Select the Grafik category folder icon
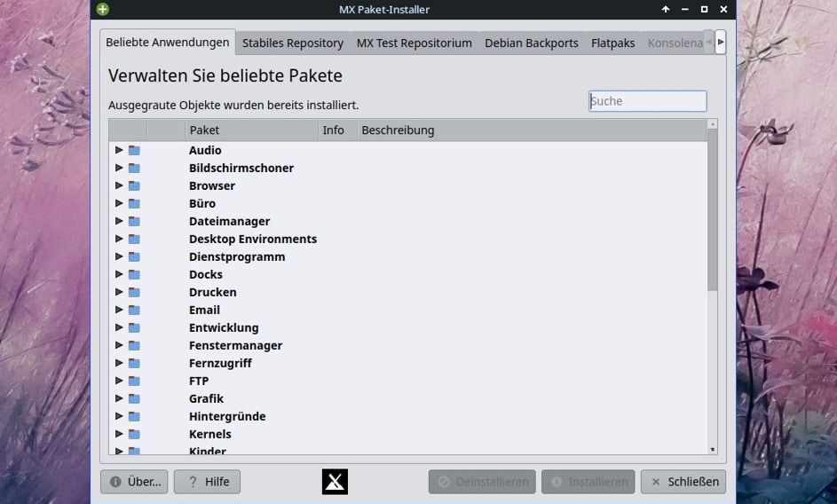The image size is (837, 504). (x=134, y=399)
